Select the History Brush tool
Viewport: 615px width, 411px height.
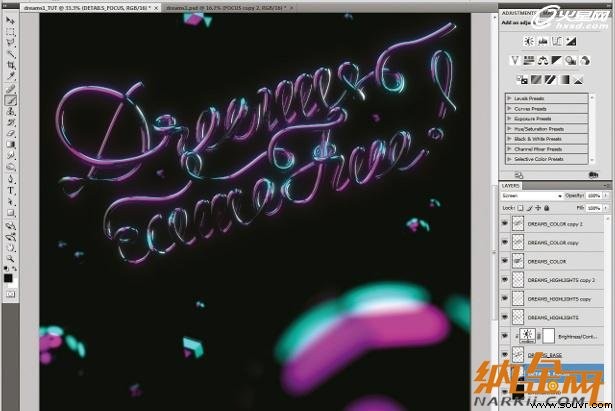[x=11, y=122]
